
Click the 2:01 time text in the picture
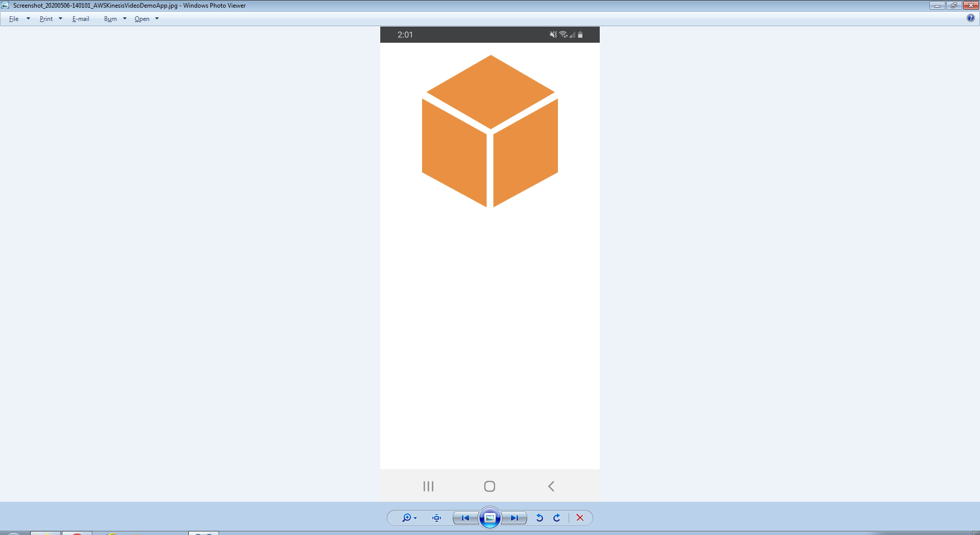405,35
